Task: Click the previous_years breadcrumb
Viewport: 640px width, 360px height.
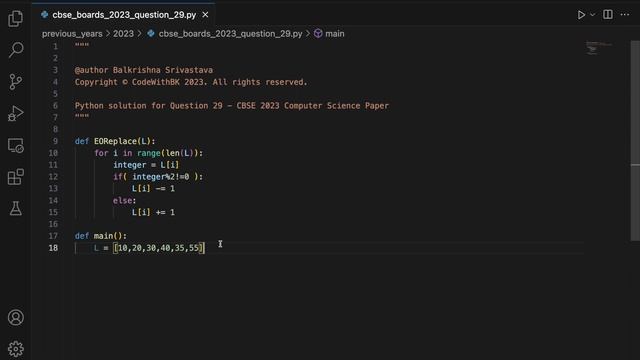Action: click(x=72, y=33)
